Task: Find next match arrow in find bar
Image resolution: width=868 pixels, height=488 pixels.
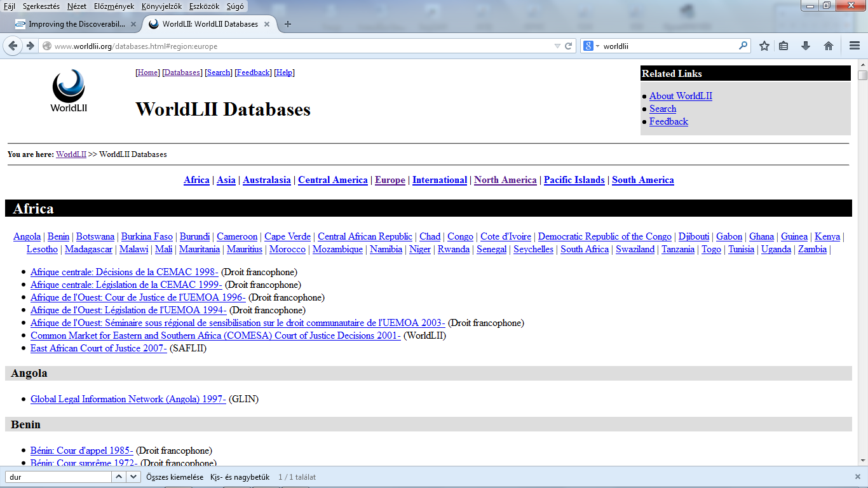Action: click(133, 477)
